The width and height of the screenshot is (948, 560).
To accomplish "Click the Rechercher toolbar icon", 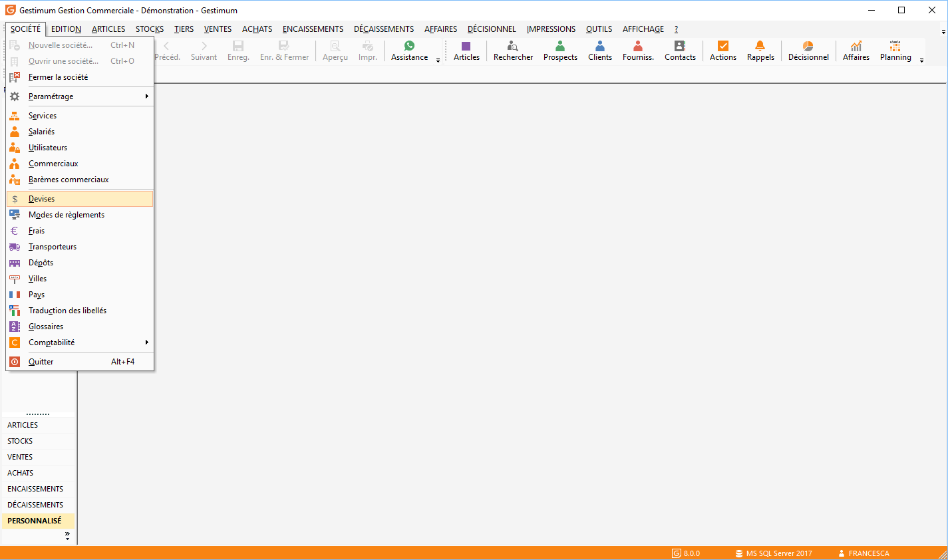I will point(513,51).
